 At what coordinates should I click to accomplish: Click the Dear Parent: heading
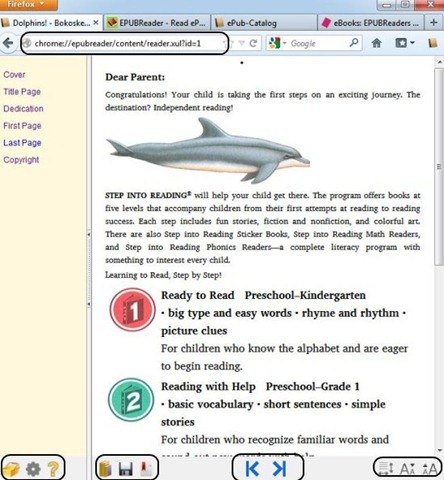135,77
